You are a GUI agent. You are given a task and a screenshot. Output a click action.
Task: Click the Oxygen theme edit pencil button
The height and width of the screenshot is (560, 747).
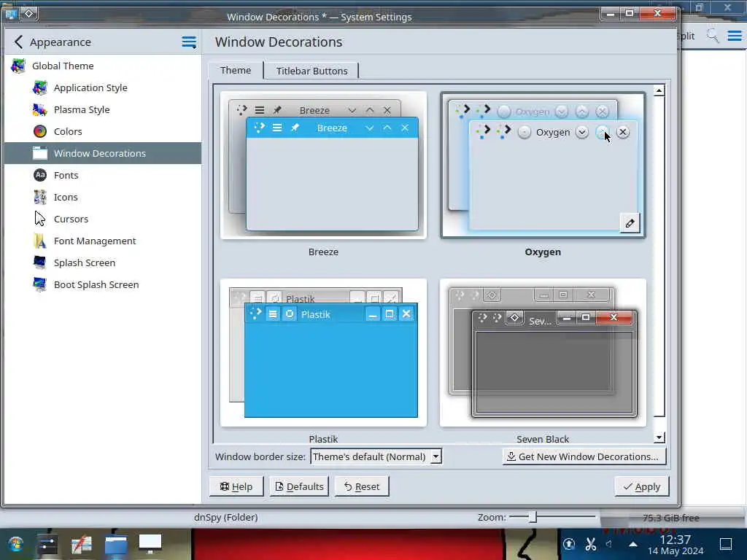[630, 223]
